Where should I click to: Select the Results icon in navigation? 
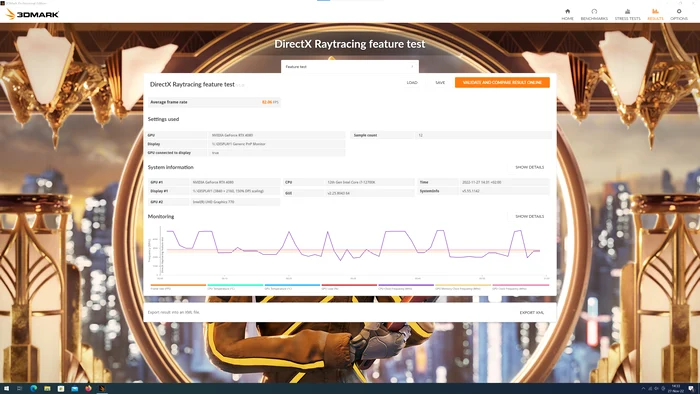click(x=655, y=14)
